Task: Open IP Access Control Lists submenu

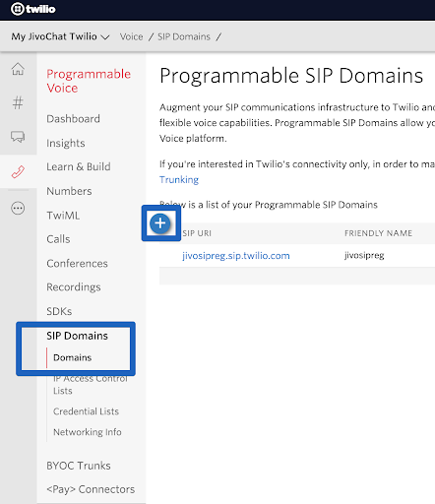Action: (x=91, y=384)
